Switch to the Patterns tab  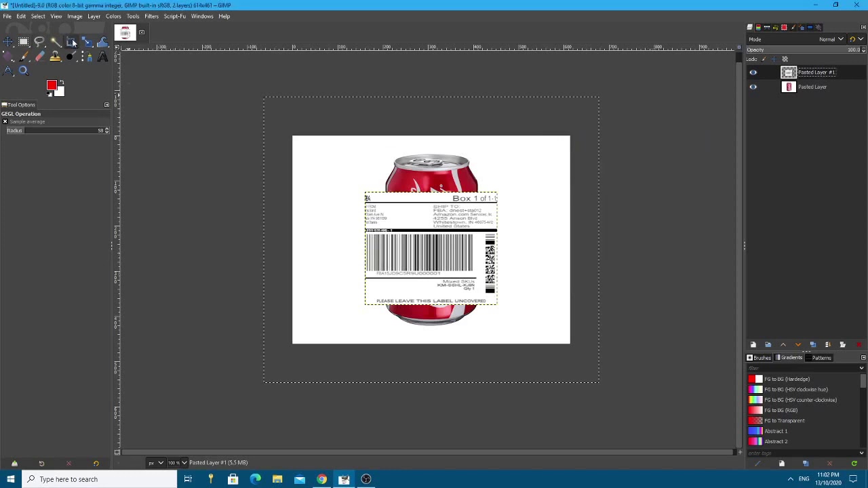click(818, 358)
